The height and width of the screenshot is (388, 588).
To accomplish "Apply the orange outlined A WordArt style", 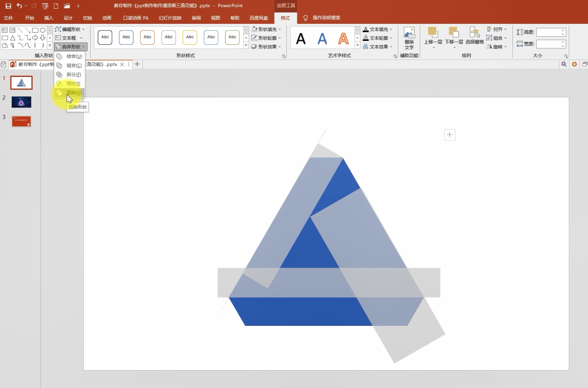I will 343,39.
